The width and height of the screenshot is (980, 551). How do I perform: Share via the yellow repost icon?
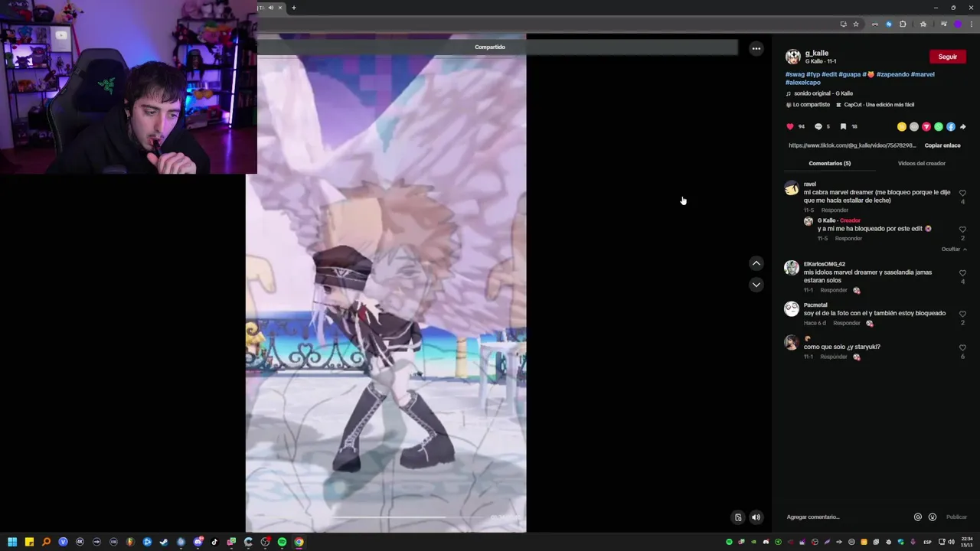(x=902, y=126)
